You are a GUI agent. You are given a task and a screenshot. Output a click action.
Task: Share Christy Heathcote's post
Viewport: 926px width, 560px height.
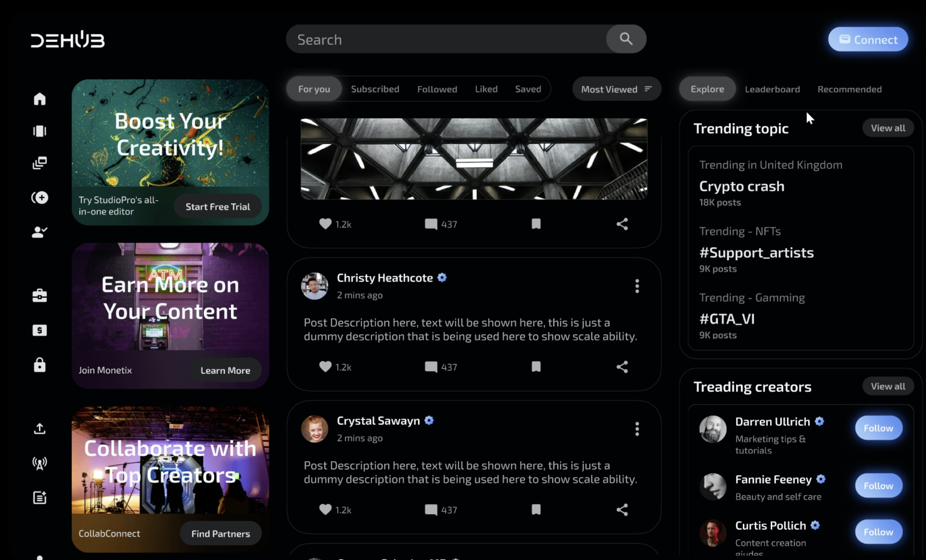(x=622, y=367)
